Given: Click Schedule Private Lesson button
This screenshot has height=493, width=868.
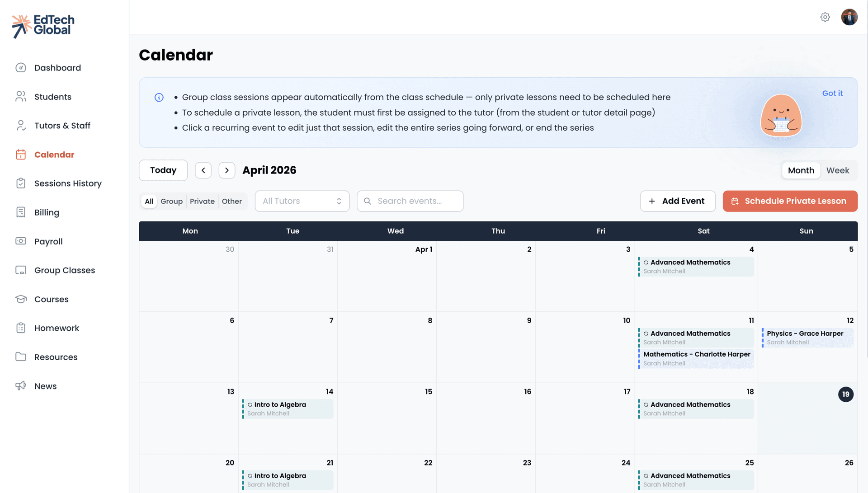Looking at the screenshot, I should pos(790,201).
